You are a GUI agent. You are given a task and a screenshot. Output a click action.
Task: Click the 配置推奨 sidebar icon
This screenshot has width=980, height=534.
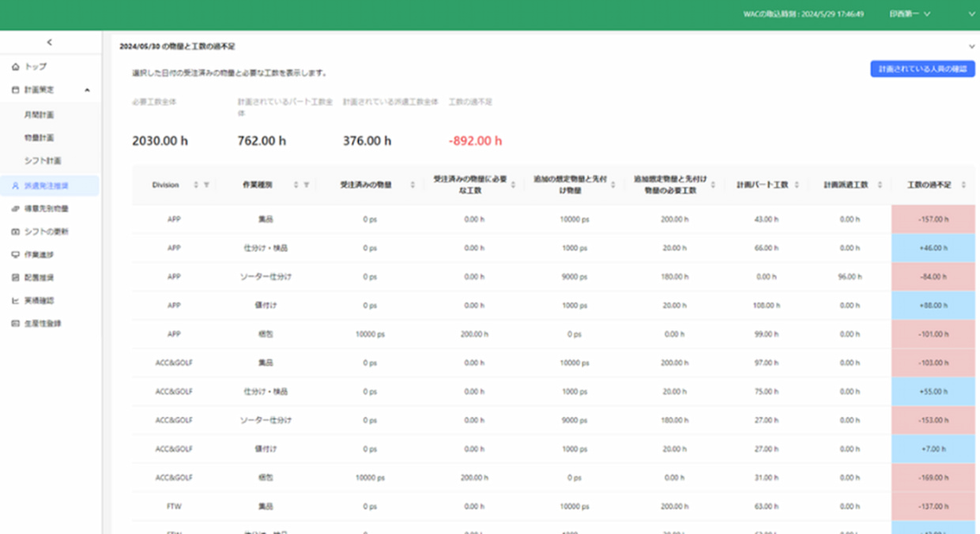(x=15, y=277)
